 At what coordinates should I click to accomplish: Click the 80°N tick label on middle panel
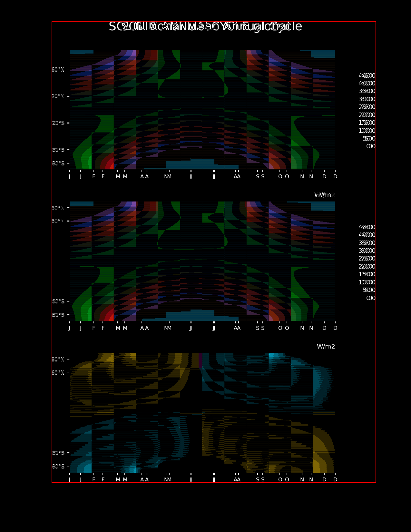click(58, 208)
